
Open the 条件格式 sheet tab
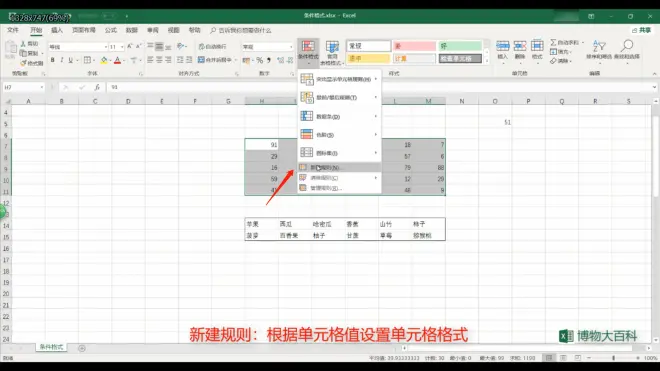[51, 347]
